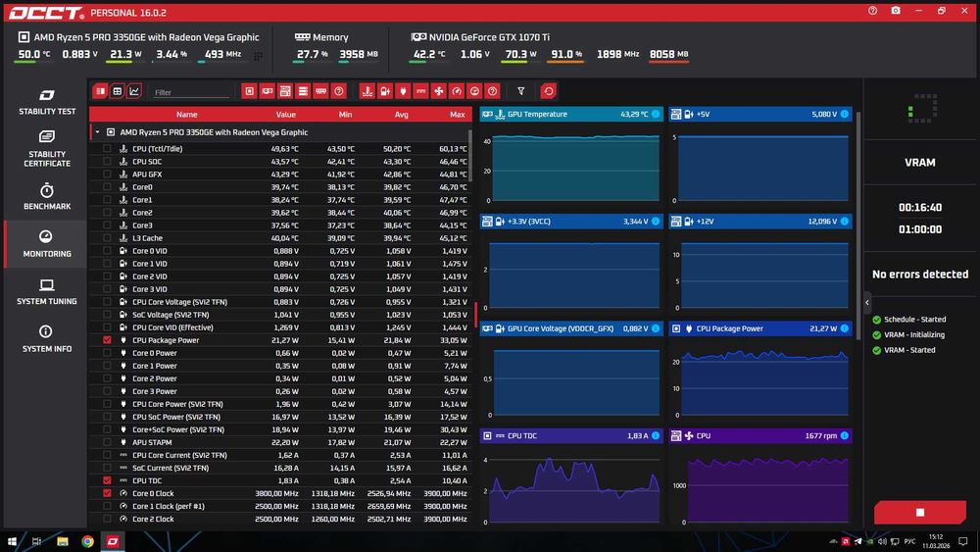Sort table by Max column header

(x=458, y=115)
